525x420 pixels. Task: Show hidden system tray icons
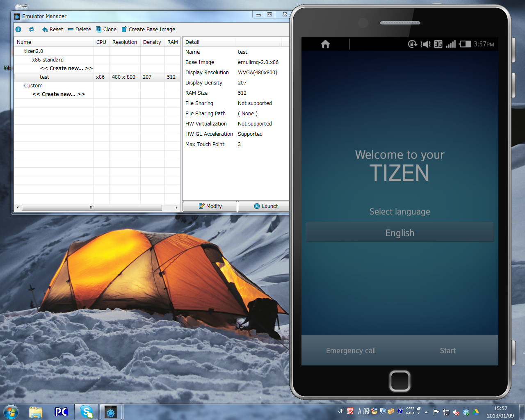pos(426,412)
